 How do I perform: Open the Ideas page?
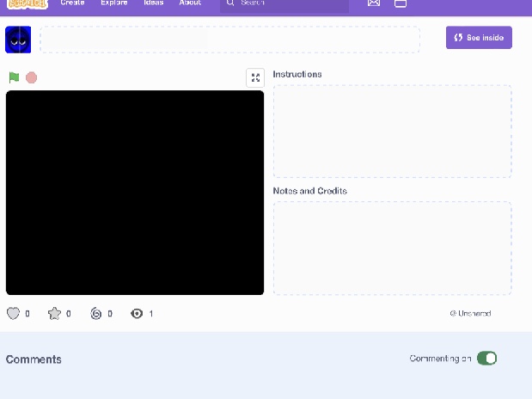(153, 3)
